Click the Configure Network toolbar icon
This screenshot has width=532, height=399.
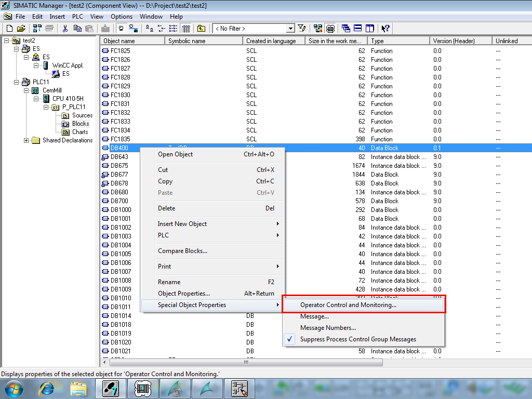coord(318,29)
